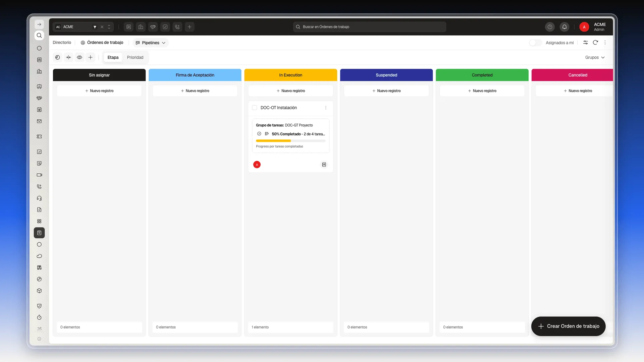
Task: Open the ticket icon in sidebar
Action: coord(39,136)
